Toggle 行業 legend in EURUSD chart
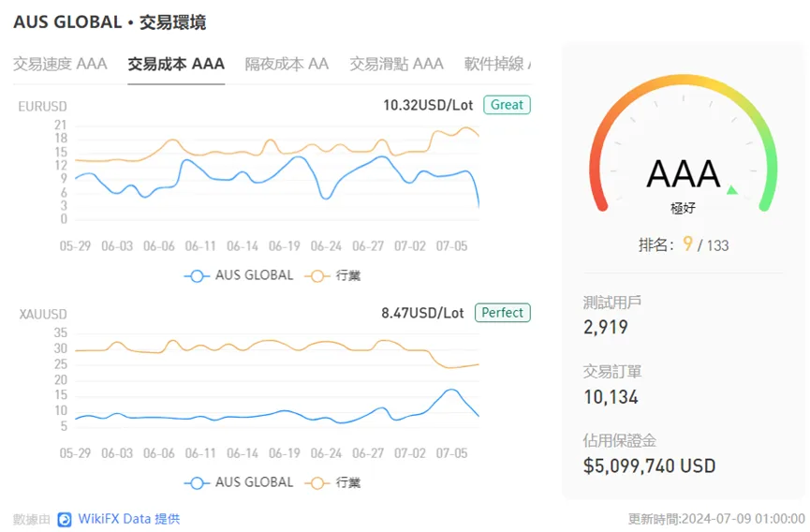Image resolution: width=810 pixels, height=532 pixels. tap(332, 275)
